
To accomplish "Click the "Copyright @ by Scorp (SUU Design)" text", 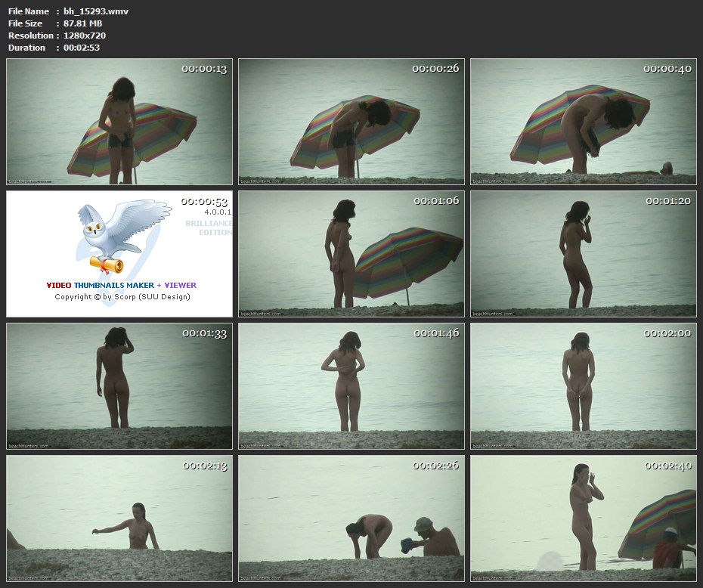I will (122, 297).
